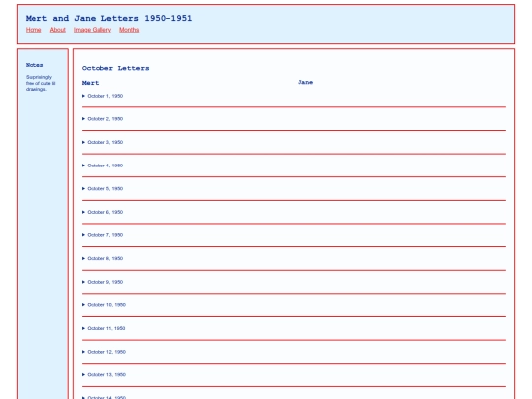Image resolution: width=532 pixels, height=399 pixels.
Task: Click the Mert and Jane Letters title
Action: click(x=108, y=18)
